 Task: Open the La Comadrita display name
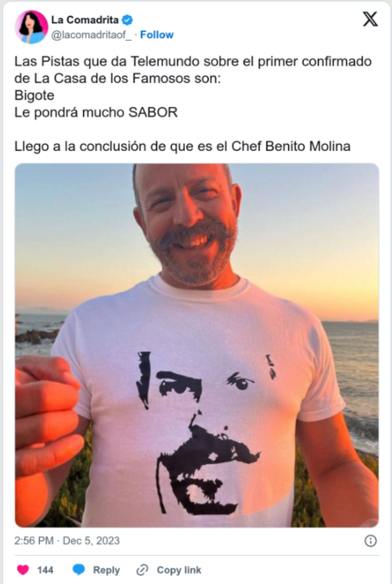pos(85,20)
